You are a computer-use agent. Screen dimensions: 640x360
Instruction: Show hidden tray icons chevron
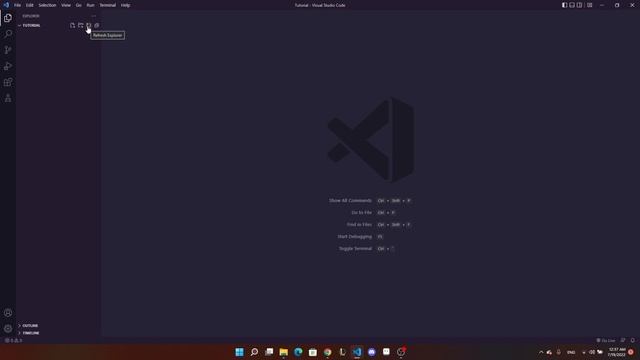[541, 352]
